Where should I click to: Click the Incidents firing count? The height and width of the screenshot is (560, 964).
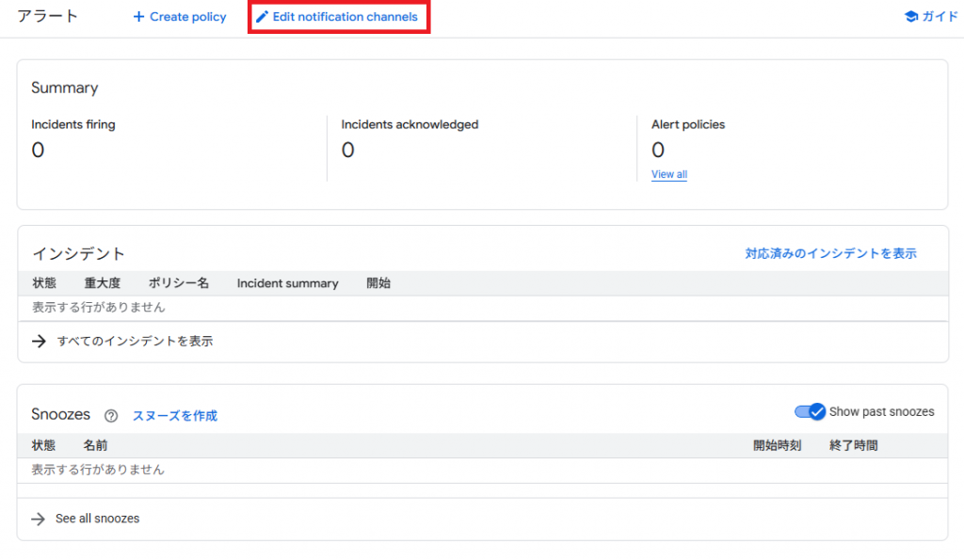point(38,150)
